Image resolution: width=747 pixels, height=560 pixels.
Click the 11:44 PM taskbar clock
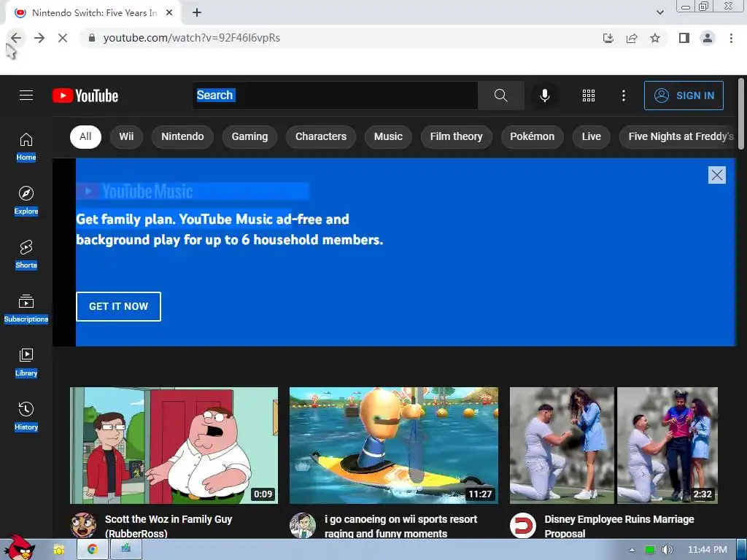click(708, 550)
